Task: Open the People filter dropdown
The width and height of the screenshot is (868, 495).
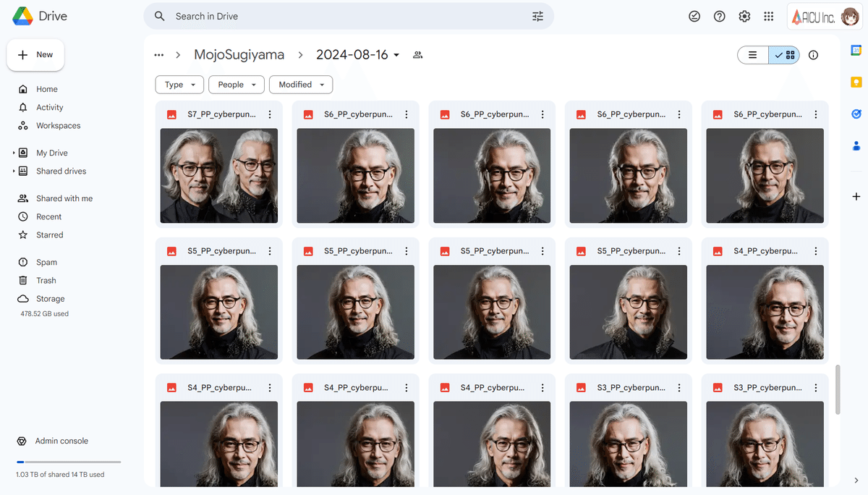Action: point(237,85)
